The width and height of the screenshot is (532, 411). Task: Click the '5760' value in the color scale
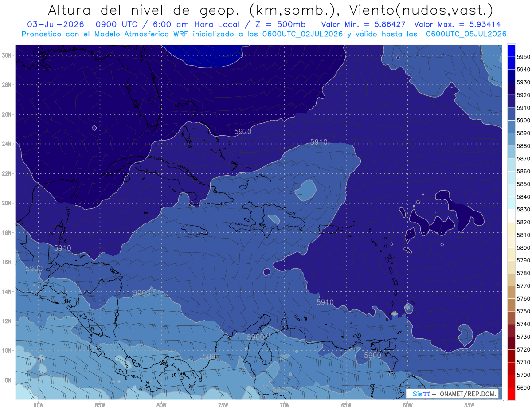(524, 299)
